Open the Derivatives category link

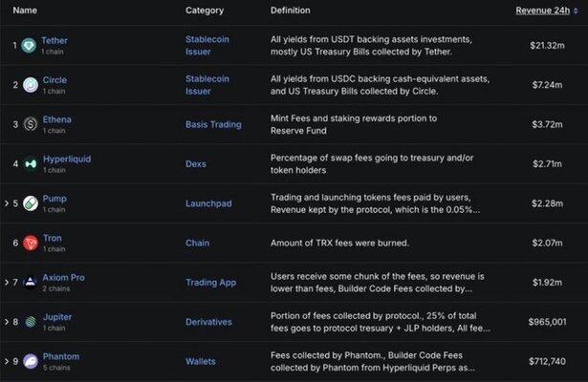pos(208,322)
